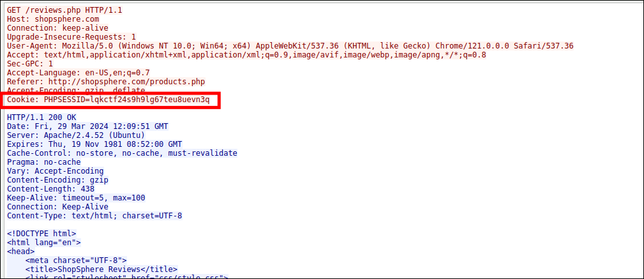The height and width of the screenshot is (279, 644).
Task: Select the Date: Fri, 29 Mar 2024 line
Action: pos(87,126)
